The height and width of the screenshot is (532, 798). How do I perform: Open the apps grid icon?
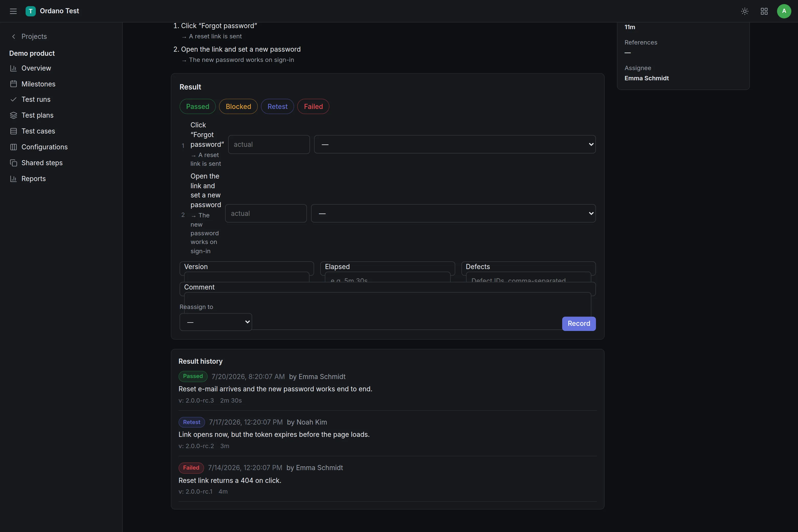[x=764, y=11]
